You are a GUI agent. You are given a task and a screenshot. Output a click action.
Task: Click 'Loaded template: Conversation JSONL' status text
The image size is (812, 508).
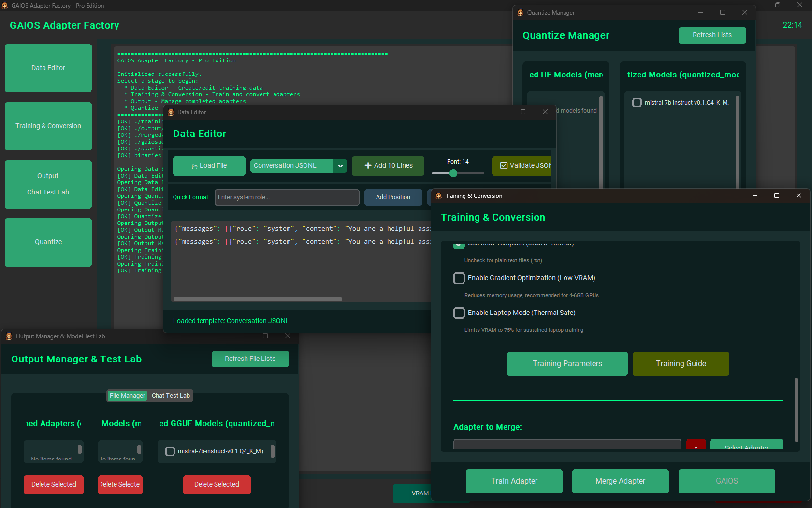coord(231,321)
